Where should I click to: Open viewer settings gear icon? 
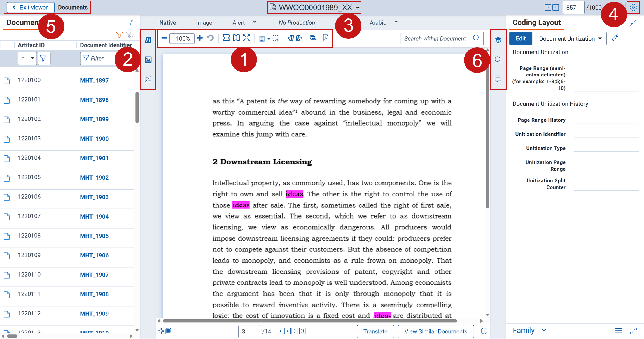633,8
